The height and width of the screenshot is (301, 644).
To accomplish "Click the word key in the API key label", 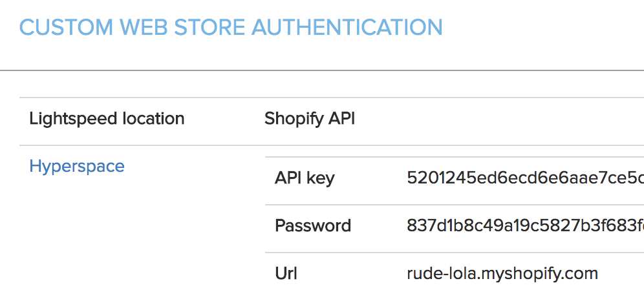I will pyautogui.click(x=321, y=178).
